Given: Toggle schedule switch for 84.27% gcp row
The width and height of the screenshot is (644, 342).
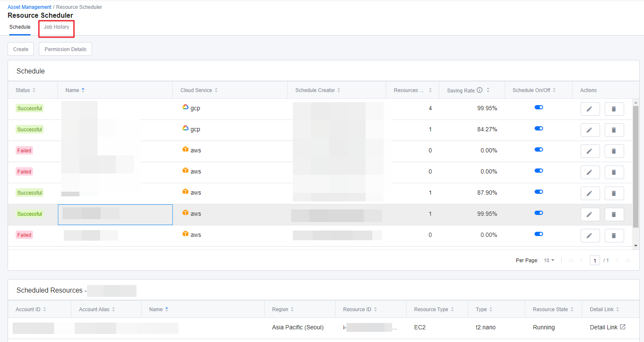Looking at the screenshot, I should click(538, 128).
